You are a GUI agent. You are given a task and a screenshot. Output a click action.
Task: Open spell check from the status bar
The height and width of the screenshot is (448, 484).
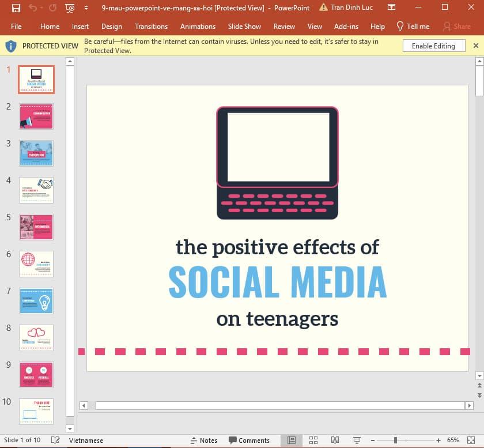pos(55,440)
